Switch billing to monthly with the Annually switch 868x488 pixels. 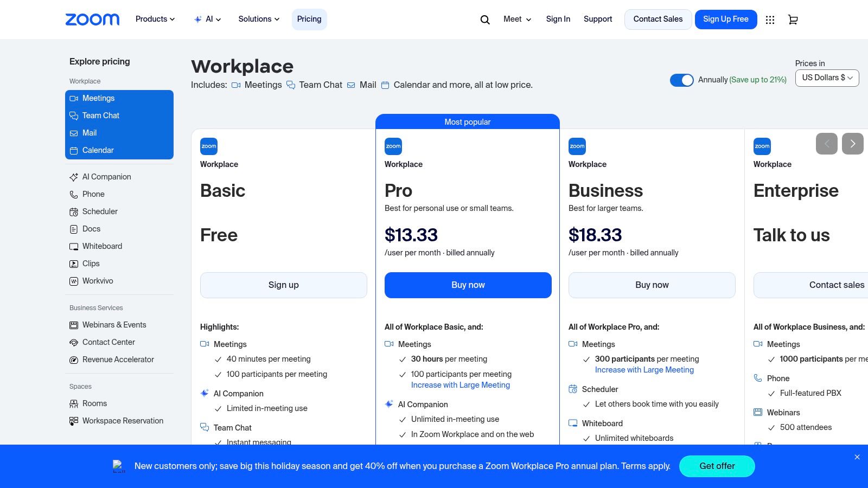[x=682, y=80]
